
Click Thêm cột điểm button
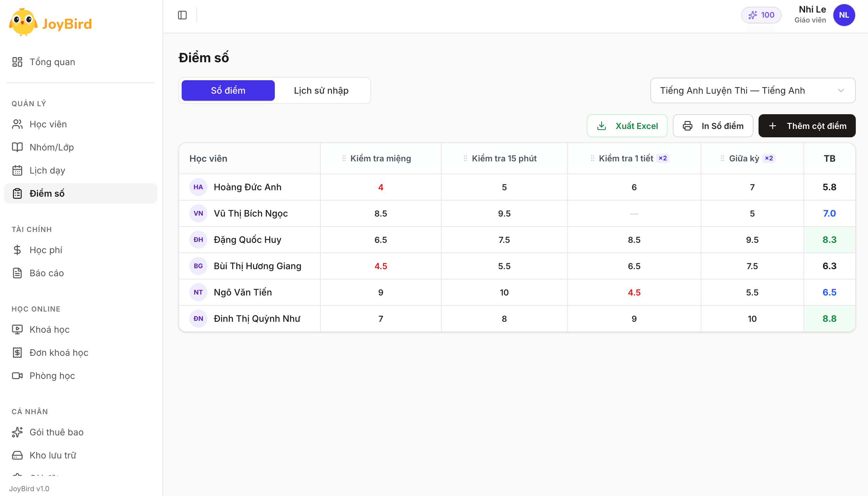coord(807,126)
